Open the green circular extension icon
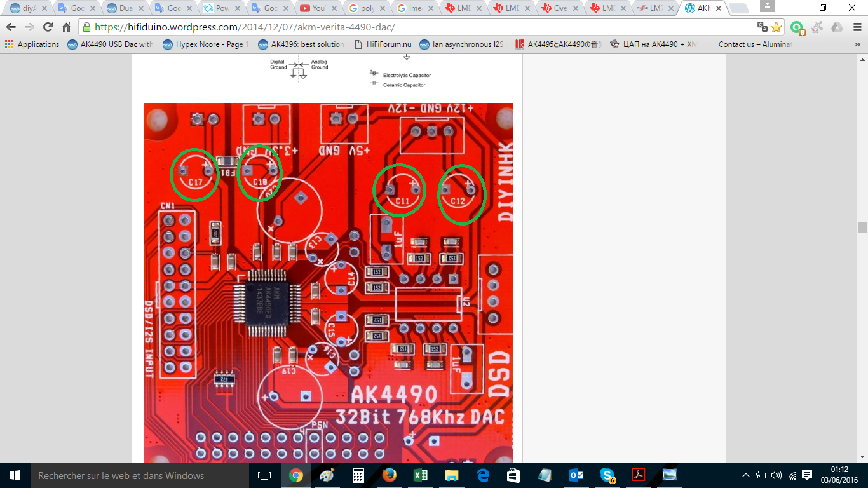The height and width of the screenshot is (488, 868). (797, 27)
